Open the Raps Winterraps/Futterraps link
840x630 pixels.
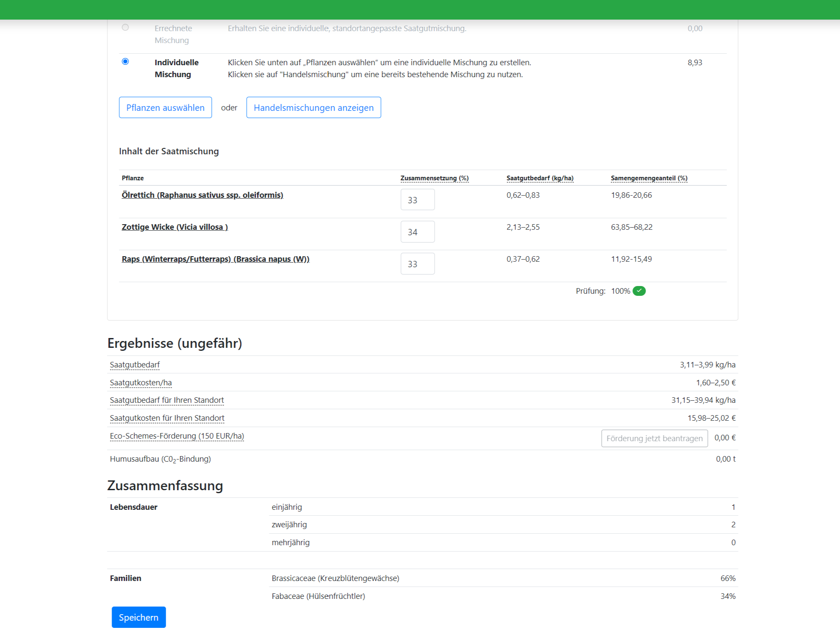215,259
